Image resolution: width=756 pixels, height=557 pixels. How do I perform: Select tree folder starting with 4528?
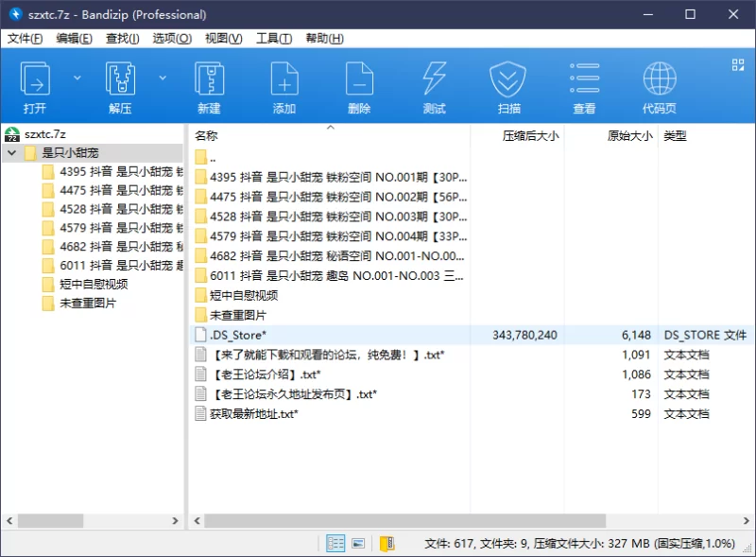pos(112,210)
